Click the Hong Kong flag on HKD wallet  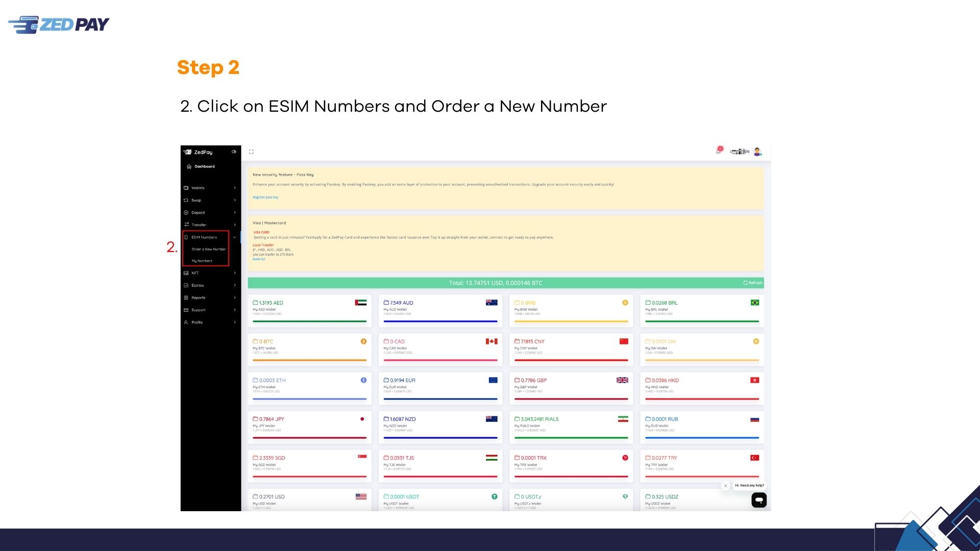click(x=755, y=380)
